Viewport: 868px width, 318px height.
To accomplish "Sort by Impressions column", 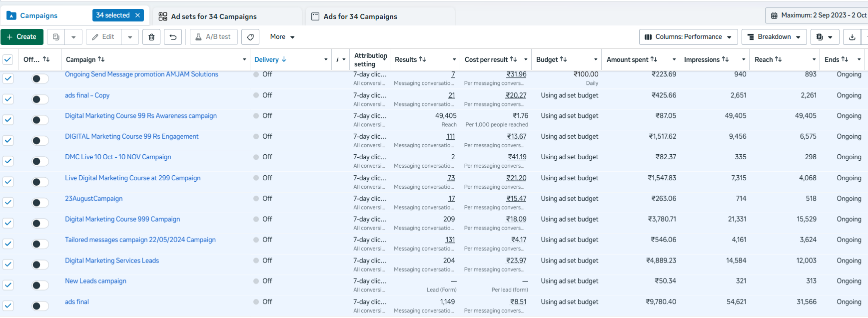I will pos(706,59).
